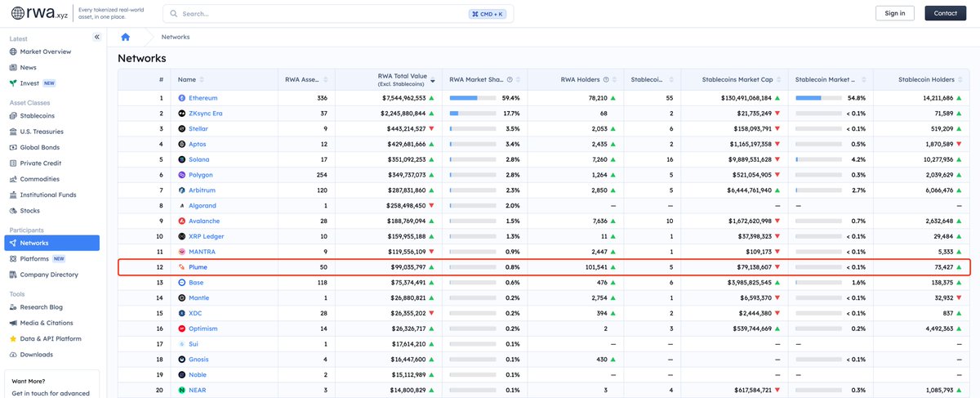Click the XDC network icon

click(182, 313)
